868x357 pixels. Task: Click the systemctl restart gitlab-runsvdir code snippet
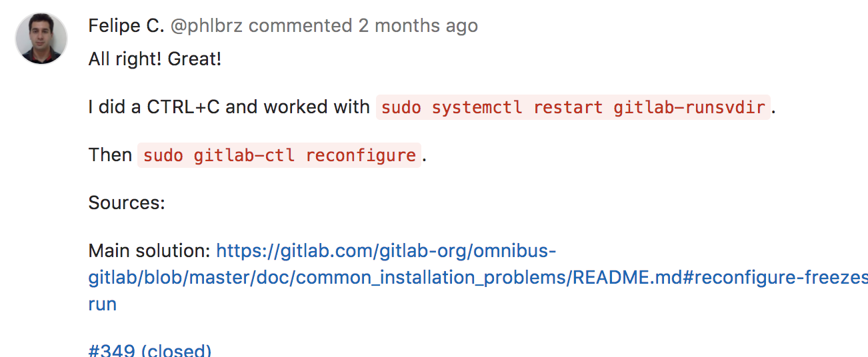tap(573, 107)
